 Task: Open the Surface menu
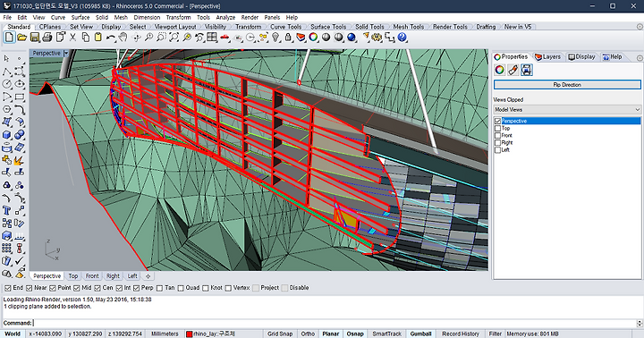pos(80,17)
